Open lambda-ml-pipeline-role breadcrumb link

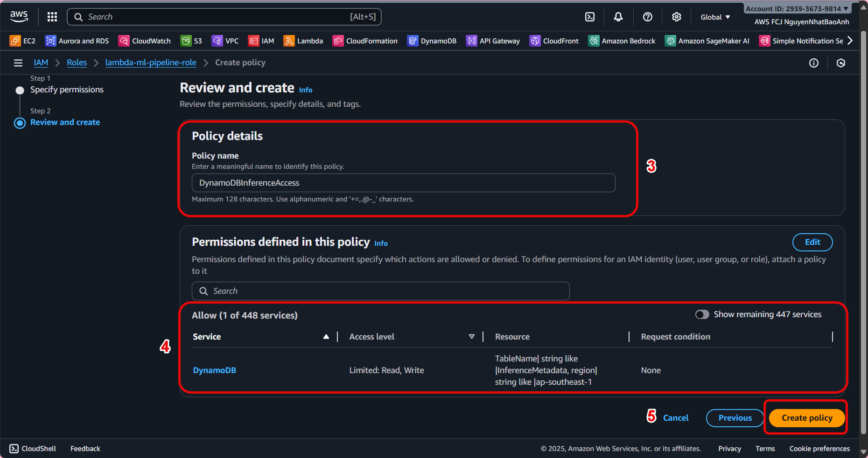pyautogui.click(x=151, y=62)
